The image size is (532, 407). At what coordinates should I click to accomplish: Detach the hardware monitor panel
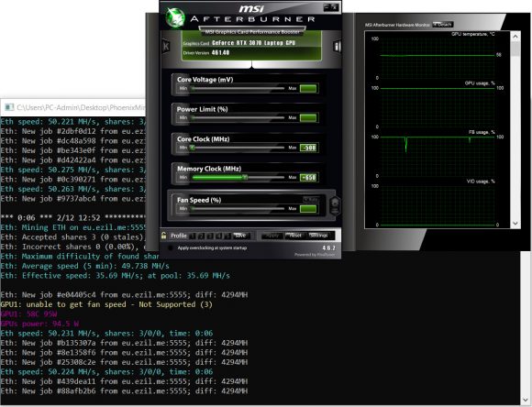click(x=443, y=25)
